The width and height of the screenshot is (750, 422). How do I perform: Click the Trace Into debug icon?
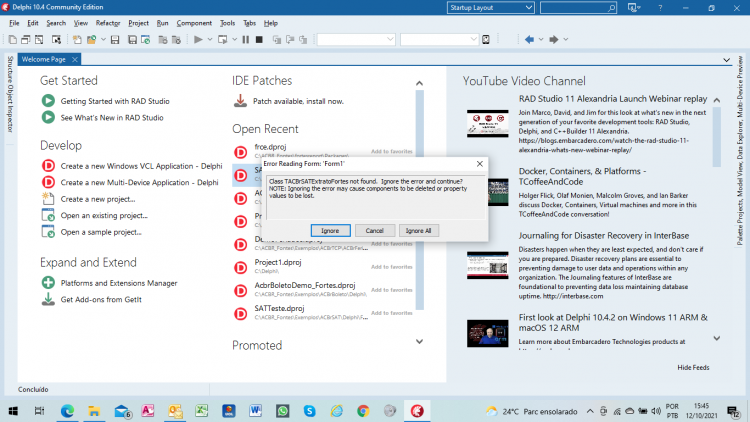pyautogui.click(x=276, y=40)
